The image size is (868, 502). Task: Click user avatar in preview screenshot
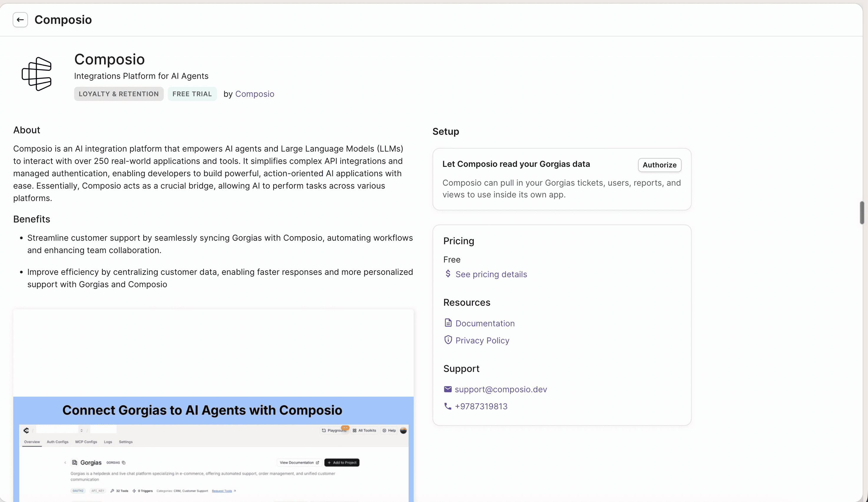403,430
